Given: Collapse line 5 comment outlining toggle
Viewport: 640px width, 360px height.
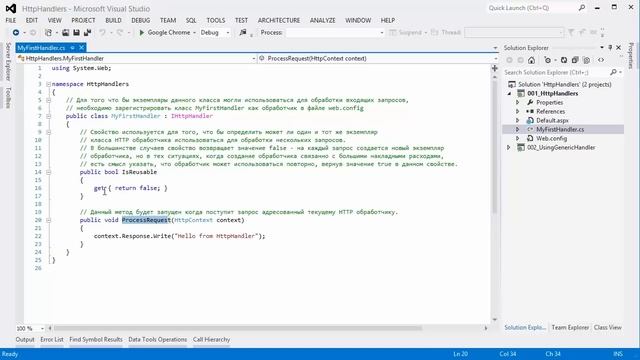Looking at the screenshot, I should coord(48,100).
